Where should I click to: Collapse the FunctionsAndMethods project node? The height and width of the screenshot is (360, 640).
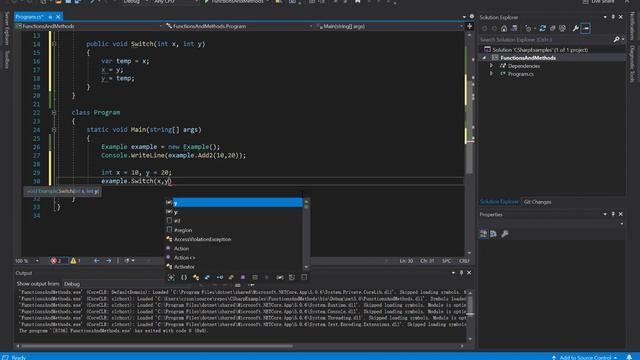click(x=484, y=58)
